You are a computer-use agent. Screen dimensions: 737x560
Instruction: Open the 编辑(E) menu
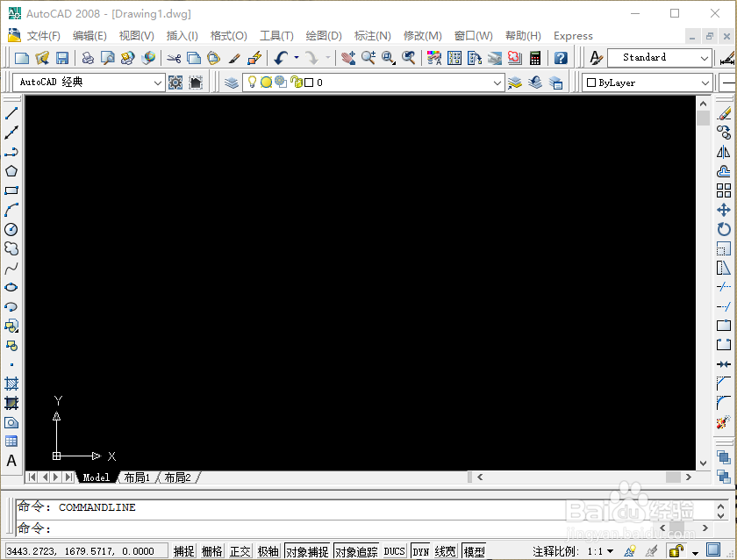(89, 36)
